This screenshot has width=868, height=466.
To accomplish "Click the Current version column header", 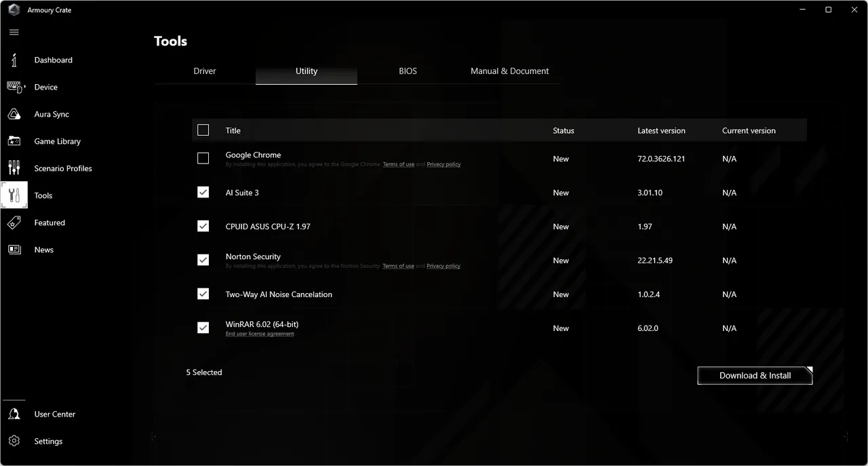I will 749,131.
